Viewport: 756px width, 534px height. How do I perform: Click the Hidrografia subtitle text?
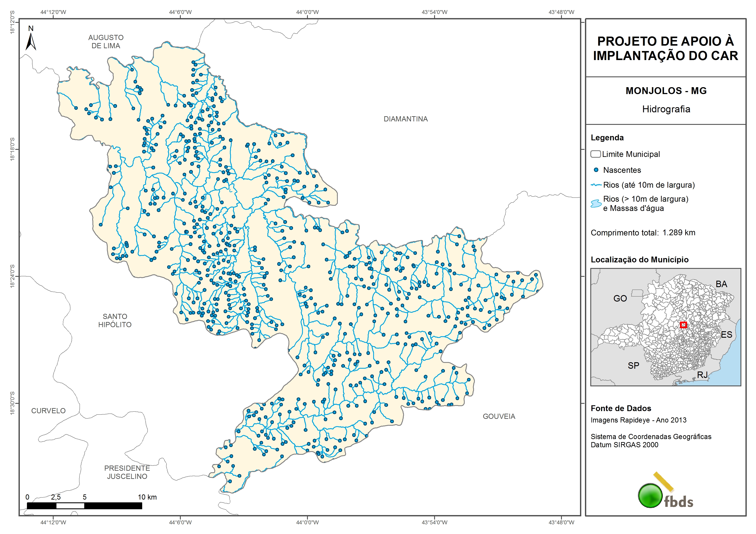666,109
